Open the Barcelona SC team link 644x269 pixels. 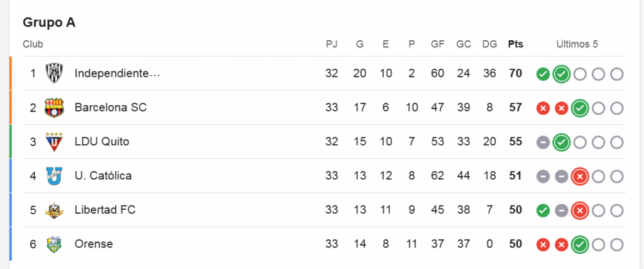coord(111,107)
